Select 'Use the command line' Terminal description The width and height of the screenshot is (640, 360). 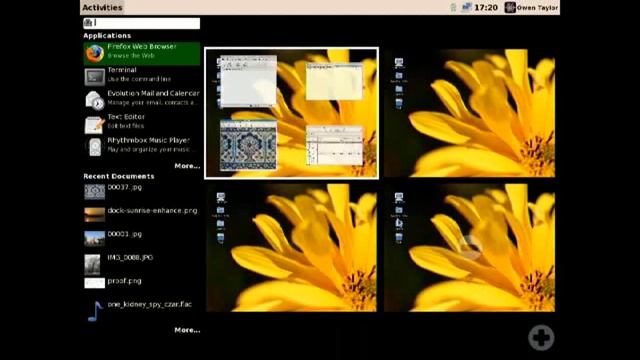pos(139,79)
